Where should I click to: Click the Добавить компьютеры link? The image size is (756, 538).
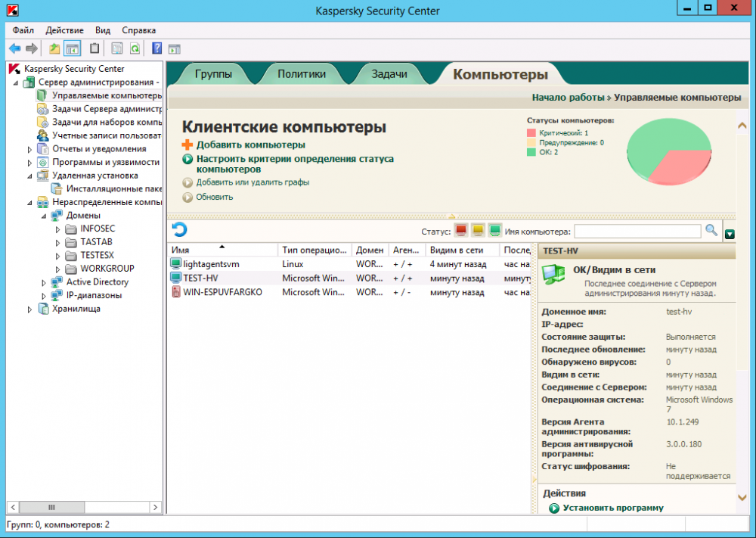click(x=251, y=145)
